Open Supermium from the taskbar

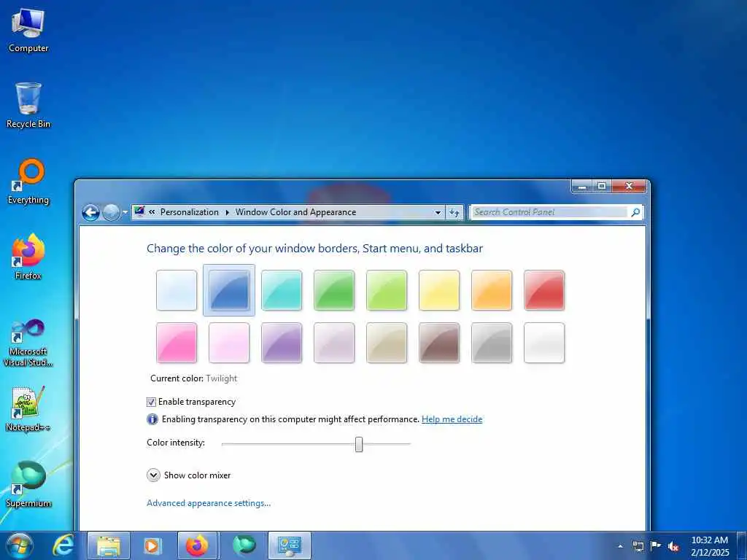click(244, 545)
